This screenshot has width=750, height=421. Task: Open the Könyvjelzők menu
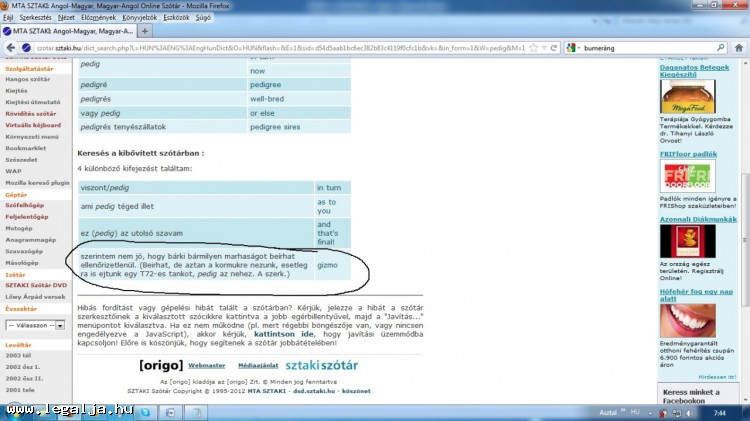(x=137, y=17)
